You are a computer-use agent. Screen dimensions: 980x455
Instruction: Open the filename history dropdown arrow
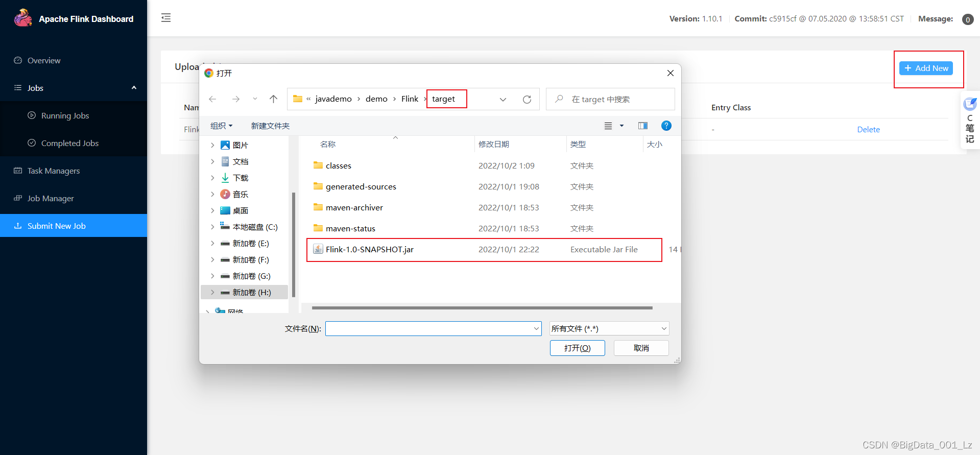point(536,328)
